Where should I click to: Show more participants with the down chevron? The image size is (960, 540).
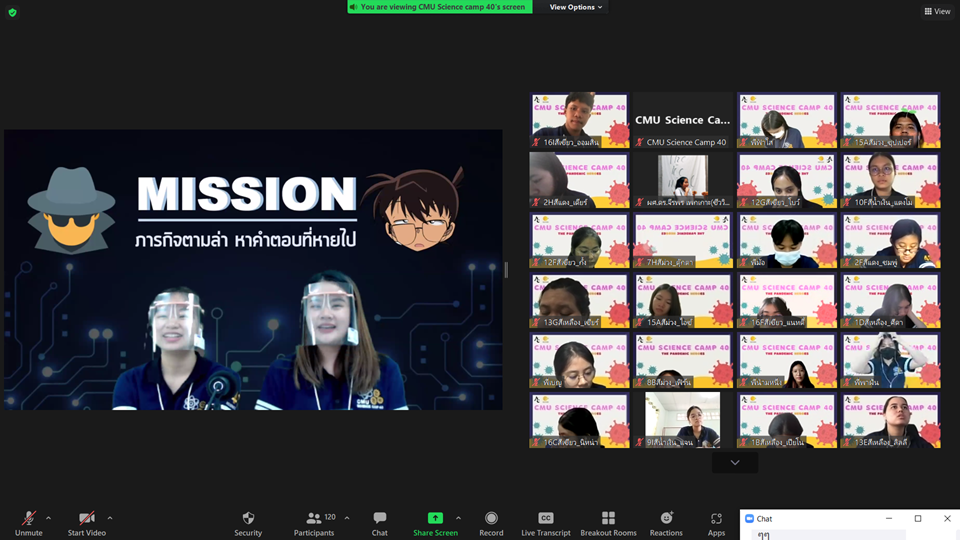pos(735,462)
